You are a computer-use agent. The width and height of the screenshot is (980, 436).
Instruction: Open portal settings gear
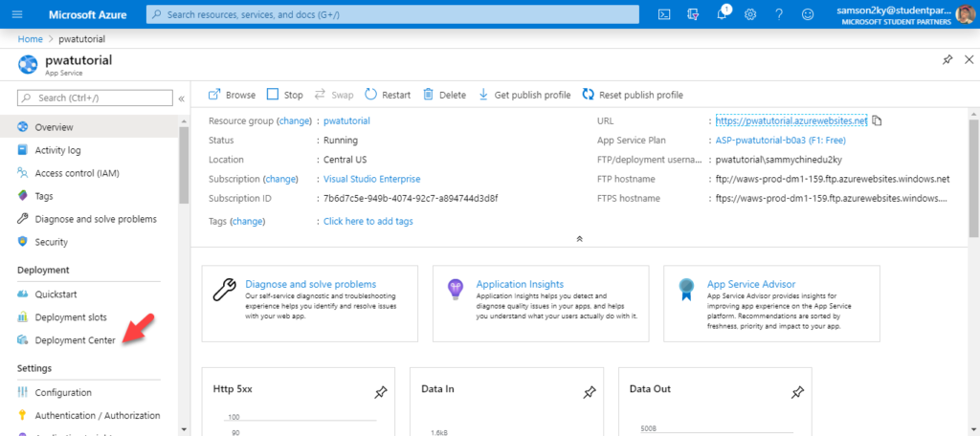(x=750, y=14)
